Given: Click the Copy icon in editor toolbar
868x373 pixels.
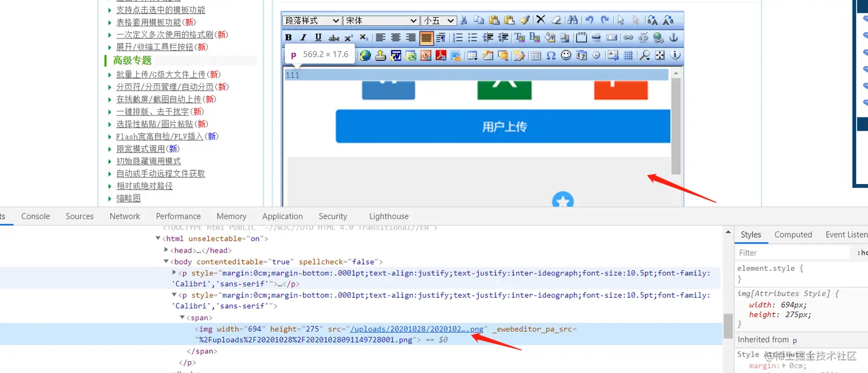Looking at the screenshot, I should click(479, 21).
